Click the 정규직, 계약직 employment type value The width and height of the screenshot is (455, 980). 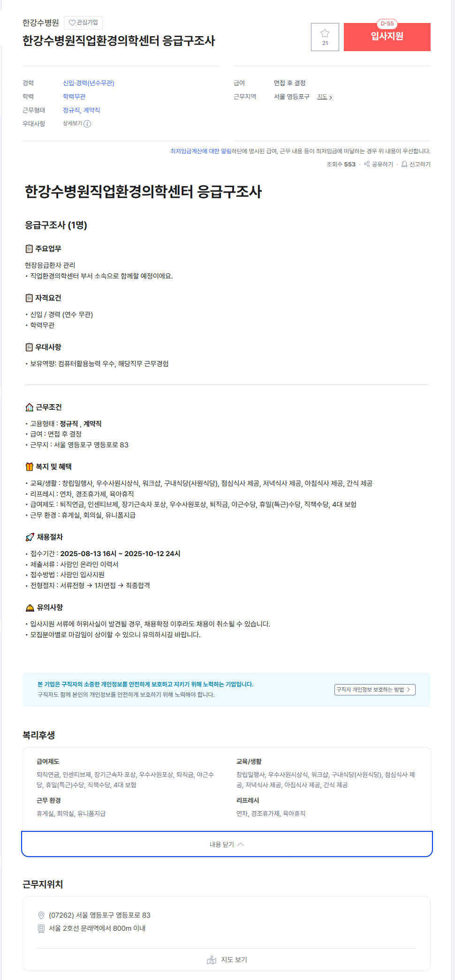(82, 110)
